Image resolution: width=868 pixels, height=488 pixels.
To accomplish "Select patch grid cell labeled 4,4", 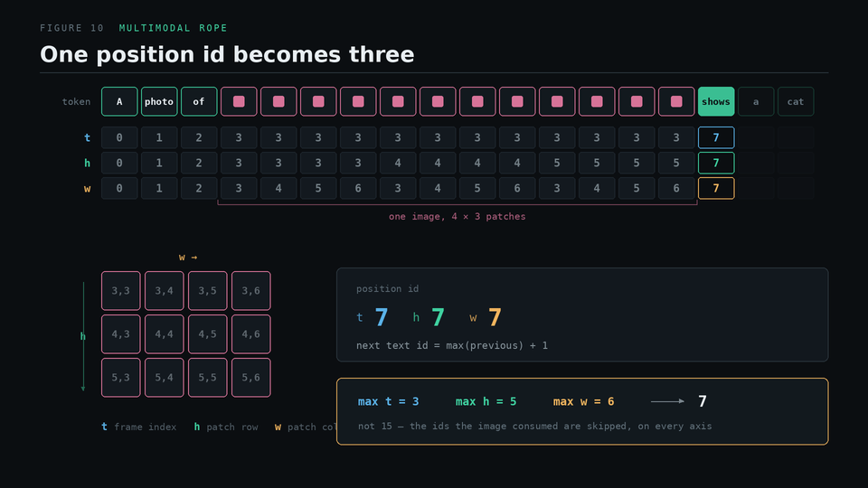I will click(165, 334).
